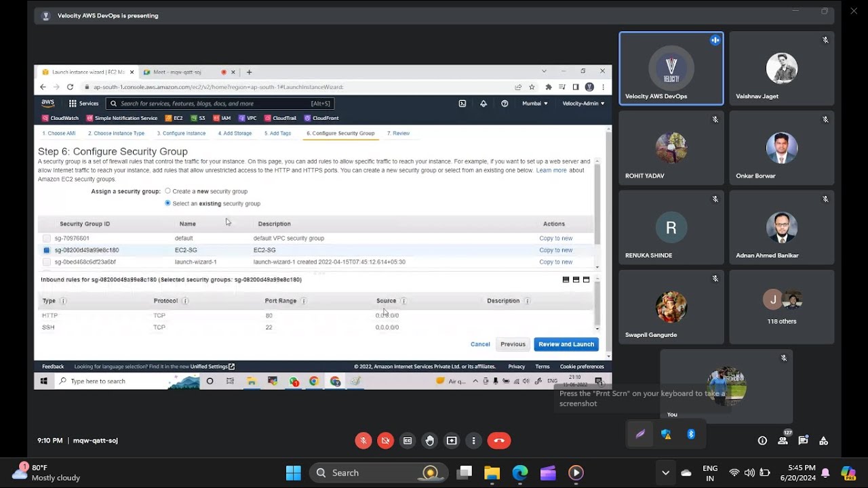Image resolution: width=868 pixels, height=488 pixels.
Task: Select 'Select an existing security group' radio
Action: 167,203
